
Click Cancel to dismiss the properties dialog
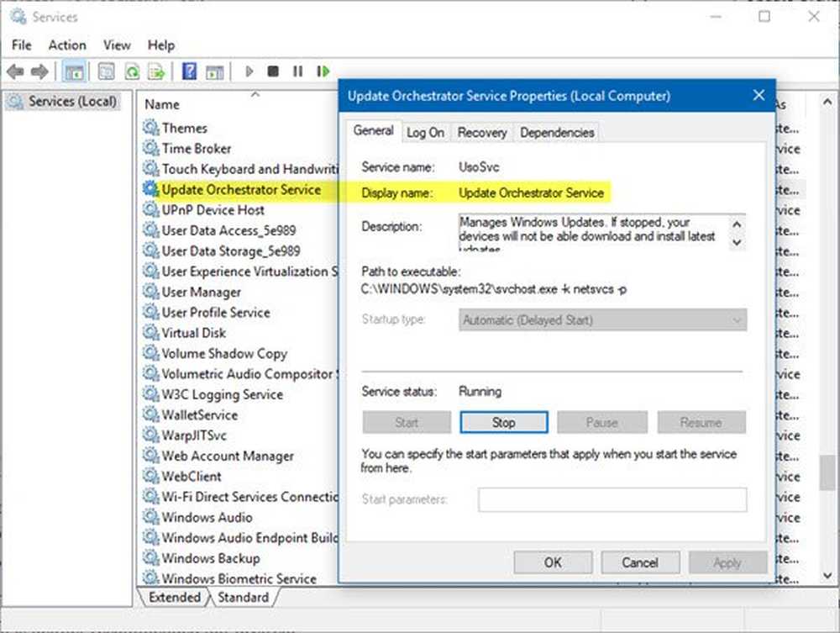pos(640,562)
